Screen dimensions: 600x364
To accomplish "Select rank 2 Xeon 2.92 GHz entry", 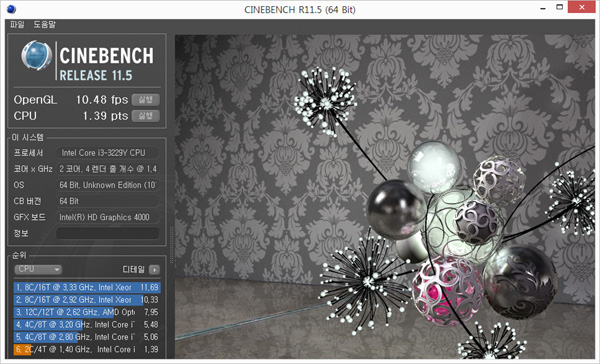I will 87,300.
